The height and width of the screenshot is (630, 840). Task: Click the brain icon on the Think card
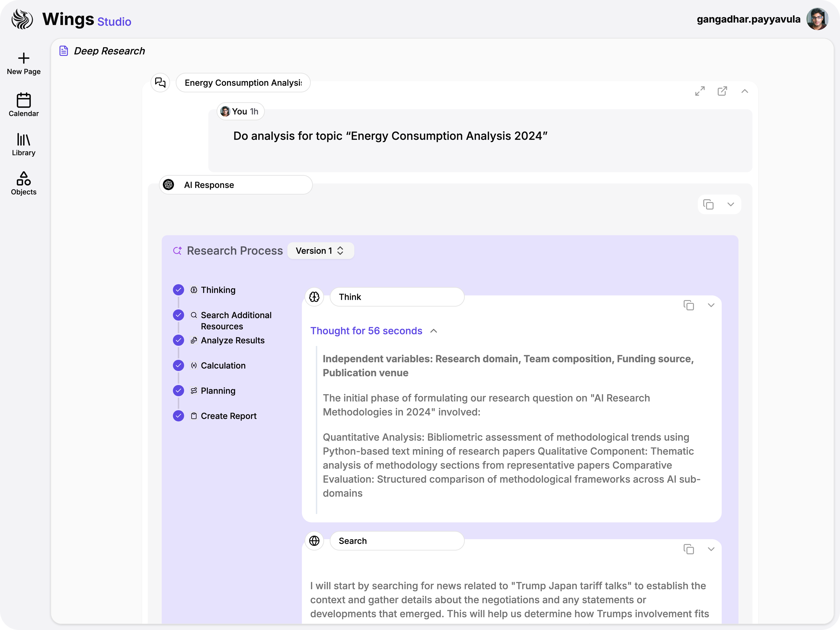coord(314,297)
